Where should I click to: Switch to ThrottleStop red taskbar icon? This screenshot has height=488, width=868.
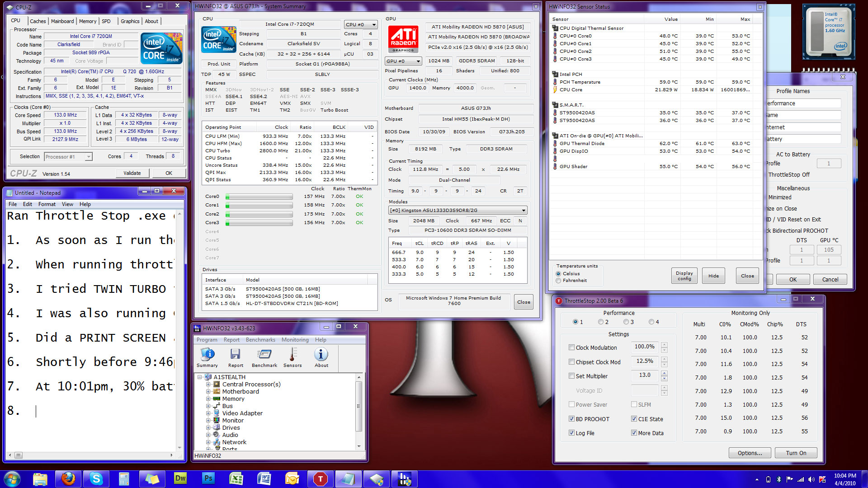coord(320,479)
